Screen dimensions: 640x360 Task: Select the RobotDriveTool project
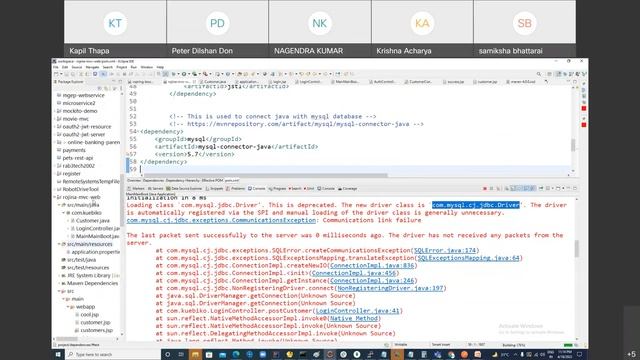click(80, 189)
